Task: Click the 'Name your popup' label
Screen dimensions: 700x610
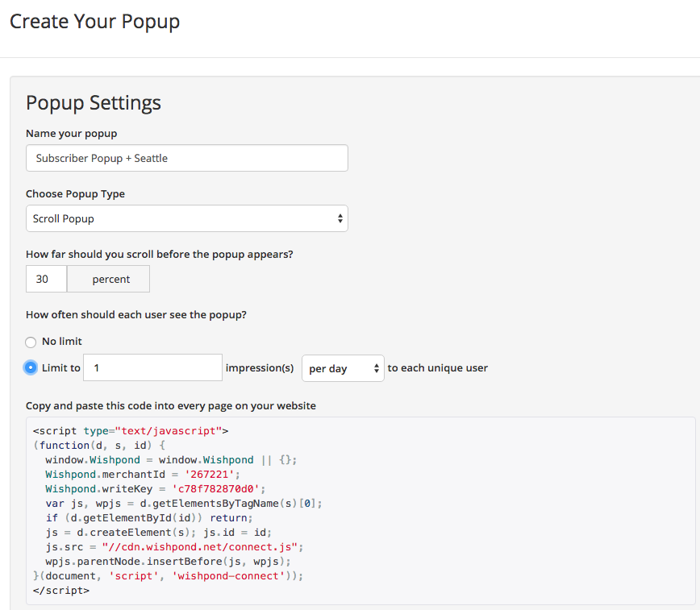Action: point(72,134)
